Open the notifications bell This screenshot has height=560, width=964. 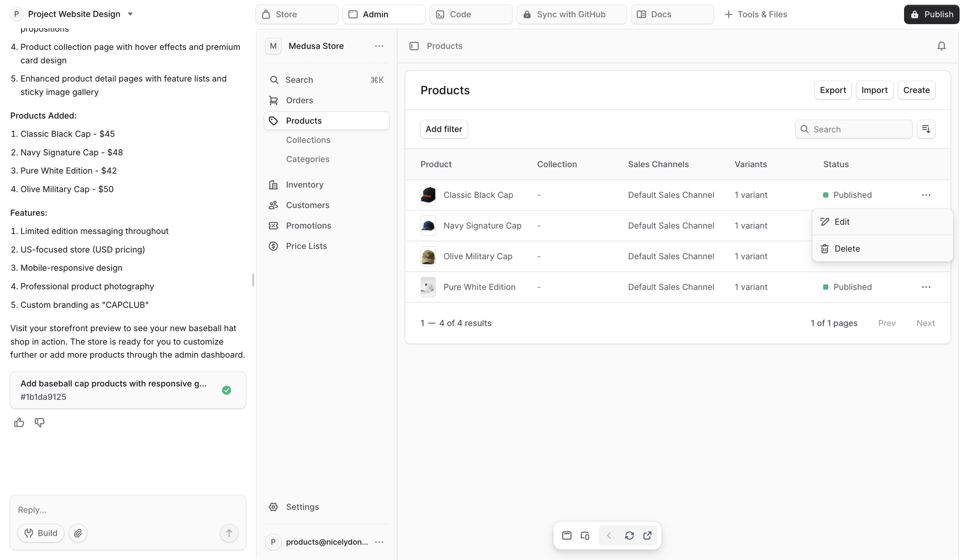(941, 46)
